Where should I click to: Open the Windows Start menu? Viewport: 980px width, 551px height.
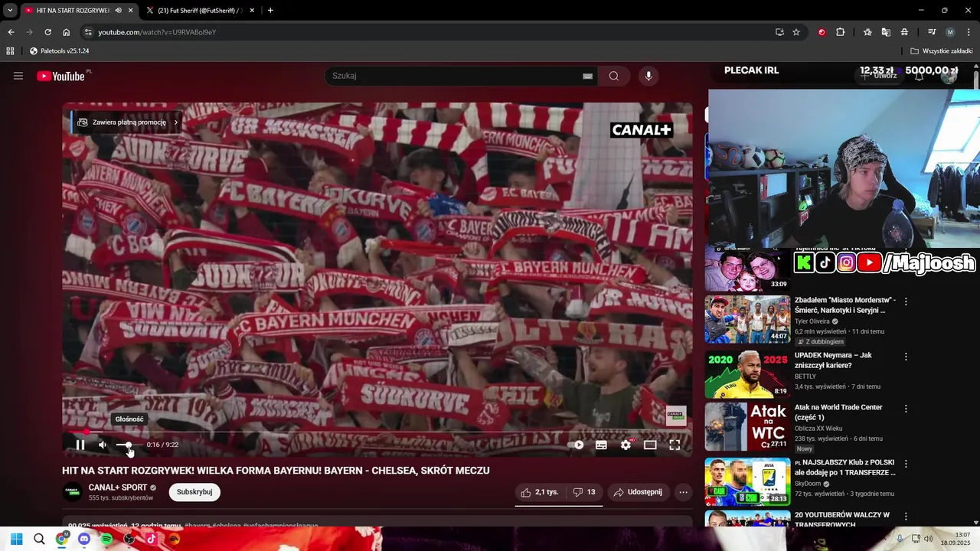(16, 539)
